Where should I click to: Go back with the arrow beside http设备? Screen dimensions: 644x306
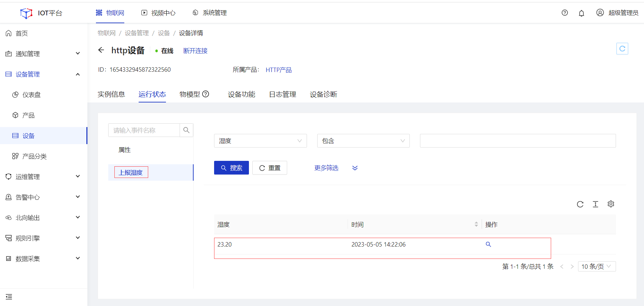pyautogui.click(x=101, y=50)
